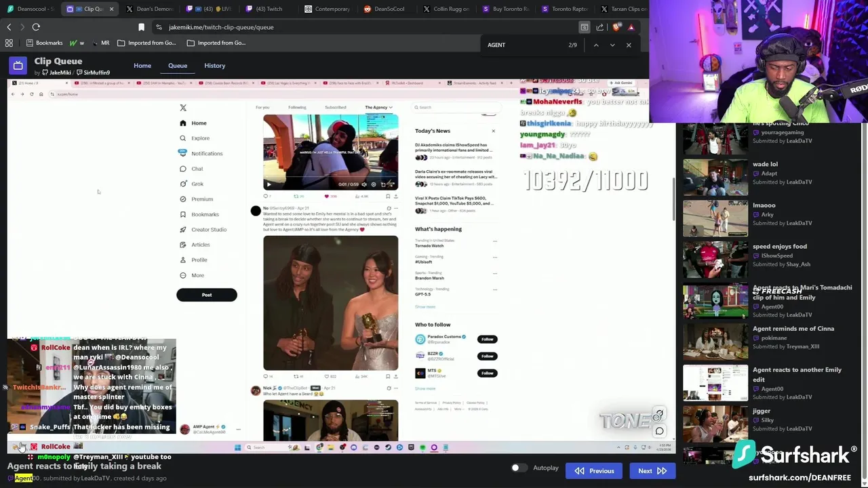Open Grok in the X sidebar
This screenshot has height=488, width=868.
click(191, 184)
